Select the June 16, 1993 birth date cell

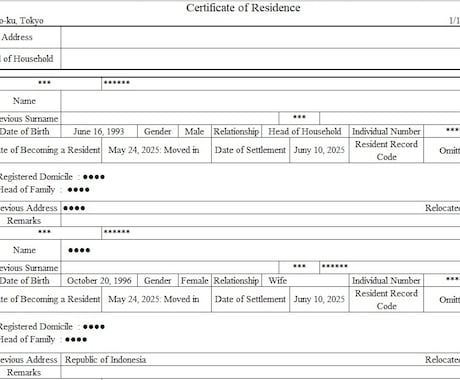[99, 131]
